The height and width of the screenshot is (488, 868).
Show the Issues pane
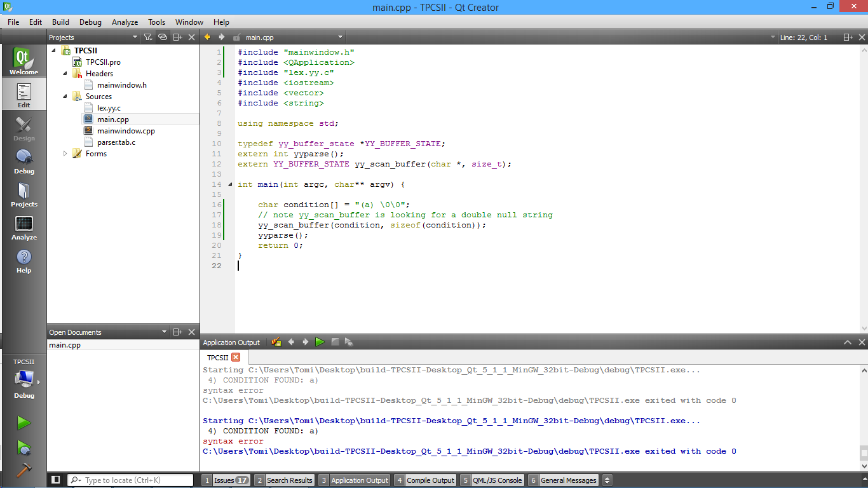(x=226, y=480)
